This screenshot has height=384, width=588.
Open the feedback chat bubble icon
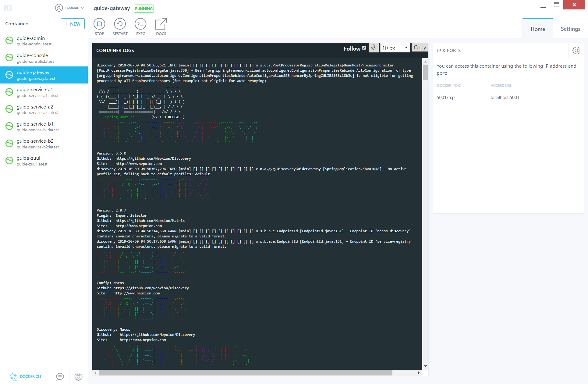(x=60, y=377)
